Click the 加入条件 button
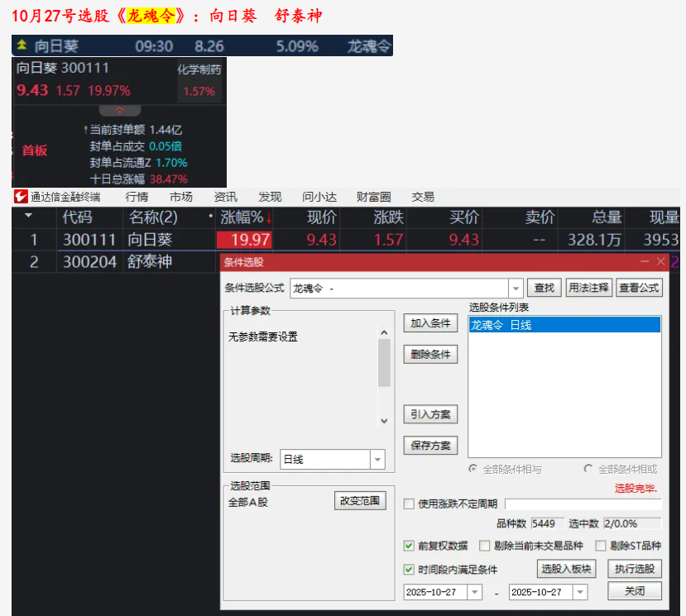The image size is (686, 616). (430, 323)
